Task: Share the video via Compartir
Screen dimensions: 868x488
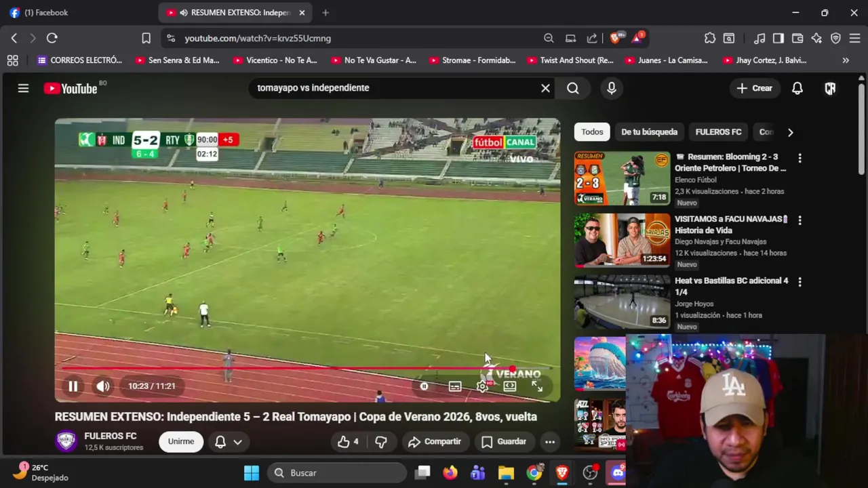Action: [435, 442]
